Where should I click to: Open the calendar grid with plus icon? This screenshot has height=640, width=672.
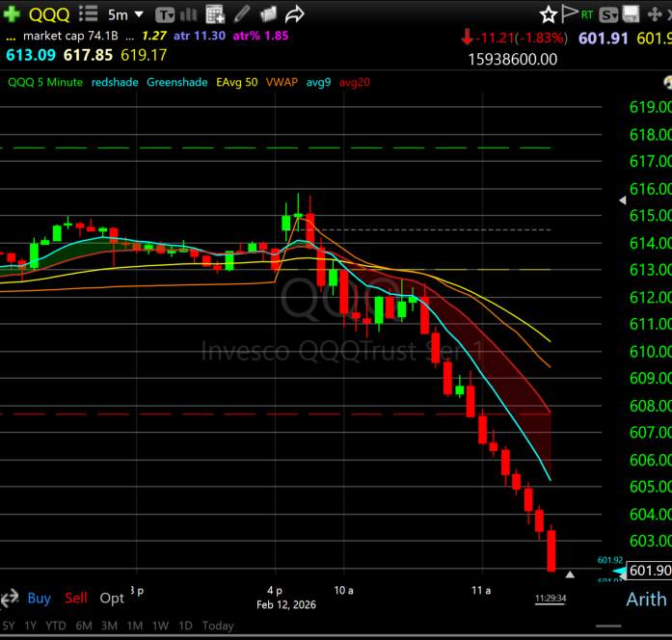[x=215, y=14]
